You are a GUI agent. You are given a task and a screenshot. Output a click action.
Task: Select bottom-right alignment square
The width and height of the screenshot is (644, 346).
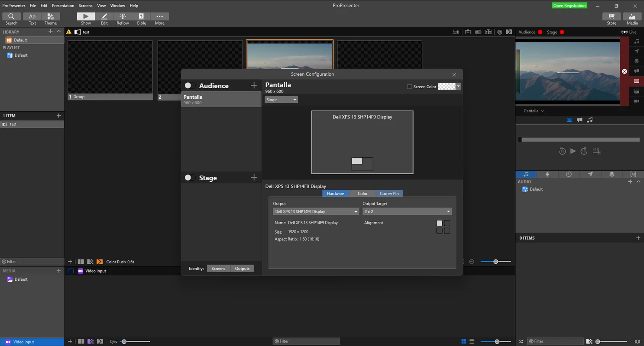[447, 231]
